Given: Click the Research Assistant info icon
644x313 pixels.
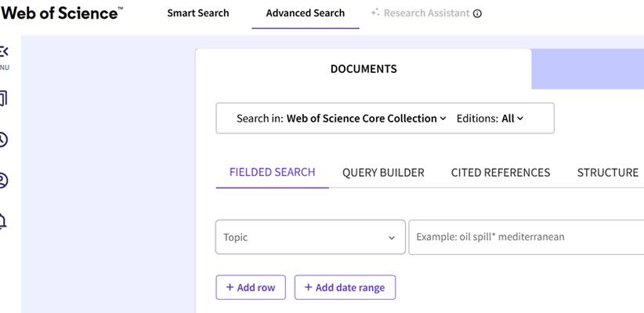Looking at the screenshot, I should pos(477,13).
